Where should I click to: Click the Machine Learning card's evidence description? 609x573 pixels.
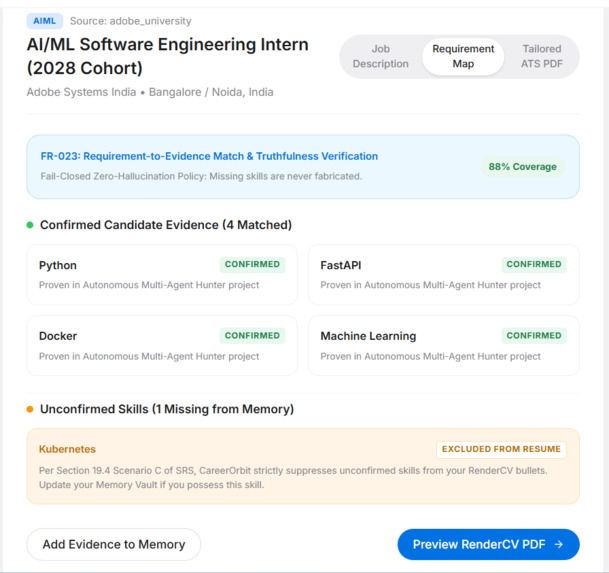(430, 357)
